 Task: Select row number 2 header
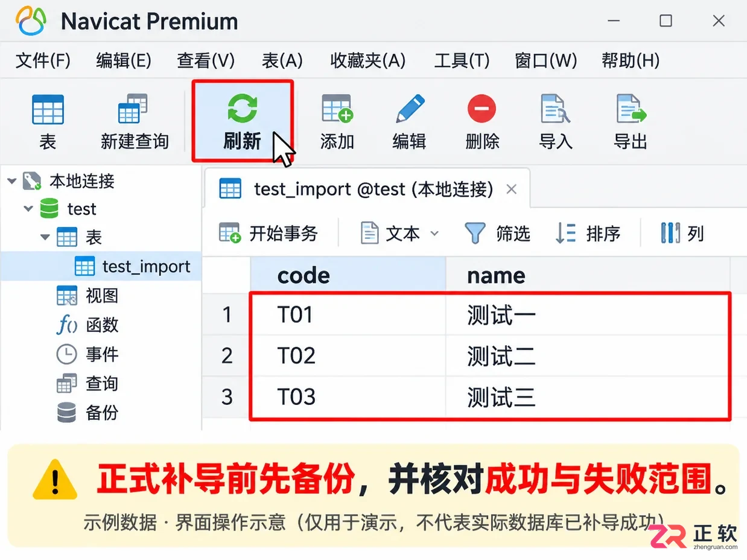(226, 355)
